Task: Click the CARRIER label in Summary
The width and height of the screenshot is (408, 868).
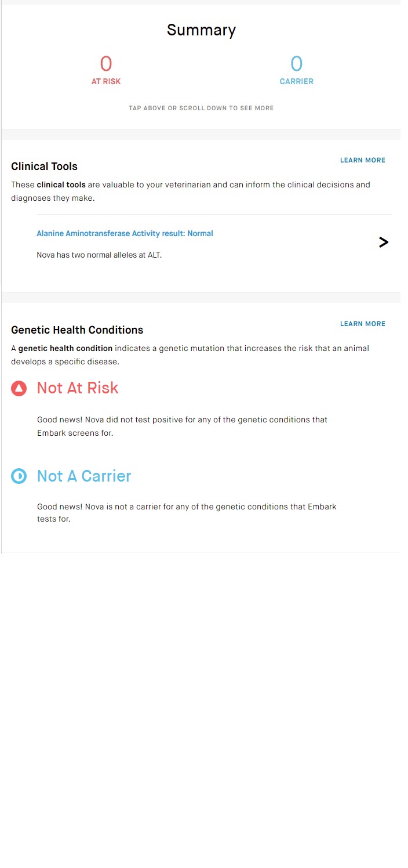Action: tap(296, 82)
